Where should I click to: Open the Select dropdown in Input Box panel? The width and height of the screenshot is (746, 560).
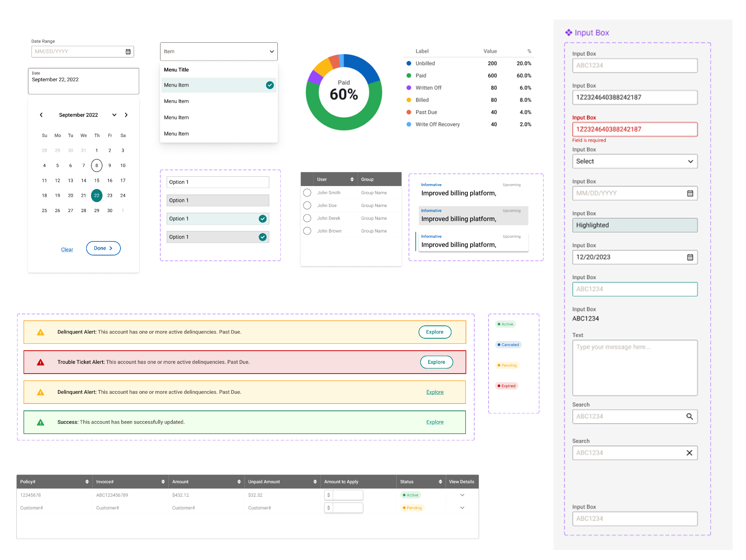[x=635, y=162]
